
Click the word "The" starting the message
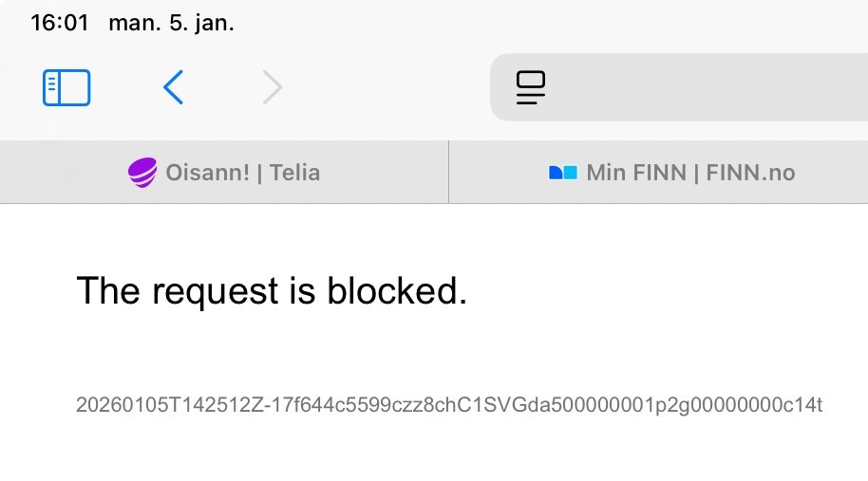click(107, 291)
